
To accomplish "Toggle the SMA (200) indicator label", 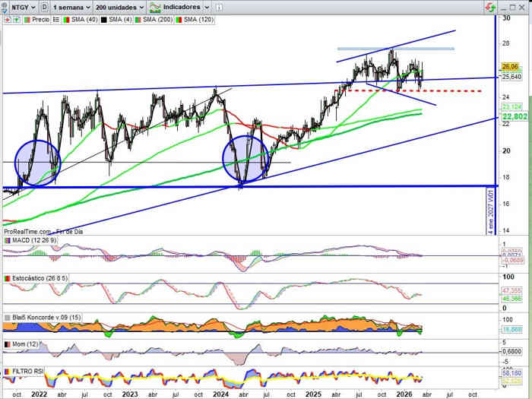I will [160, 19].
